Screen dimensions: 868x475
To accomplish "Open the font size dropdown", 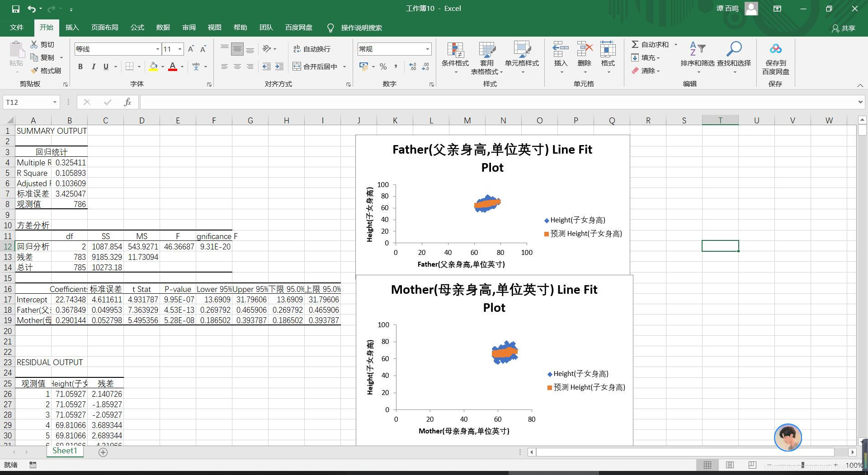I will (x=179, y=49).
